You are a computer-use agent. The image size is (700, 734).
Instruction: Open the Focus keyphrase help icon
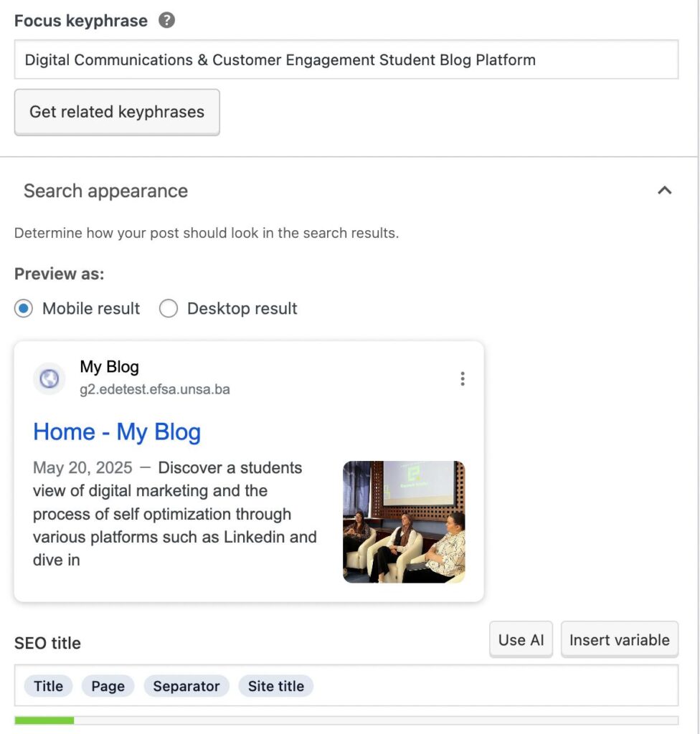click(166, 21)
